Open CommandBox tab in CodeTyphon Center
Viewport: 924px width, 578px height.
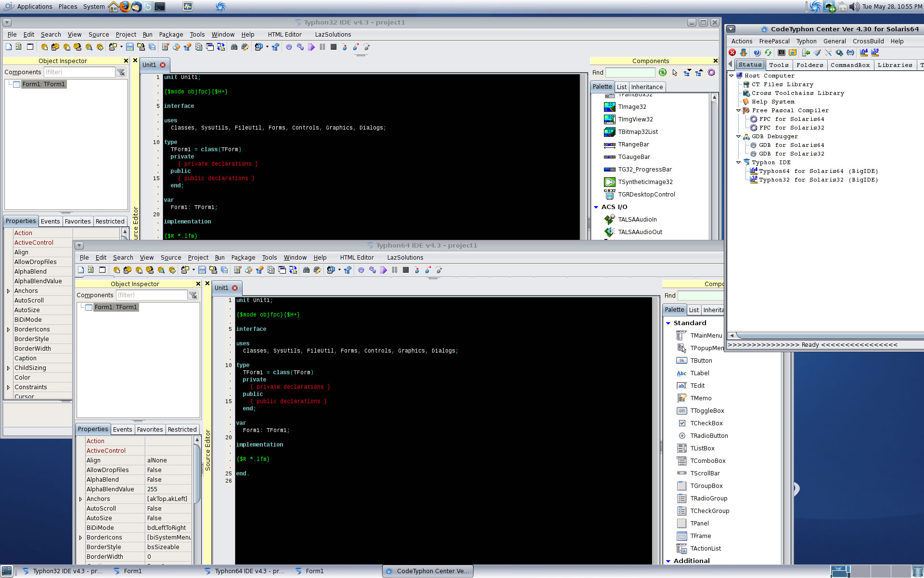click(850, 65)
